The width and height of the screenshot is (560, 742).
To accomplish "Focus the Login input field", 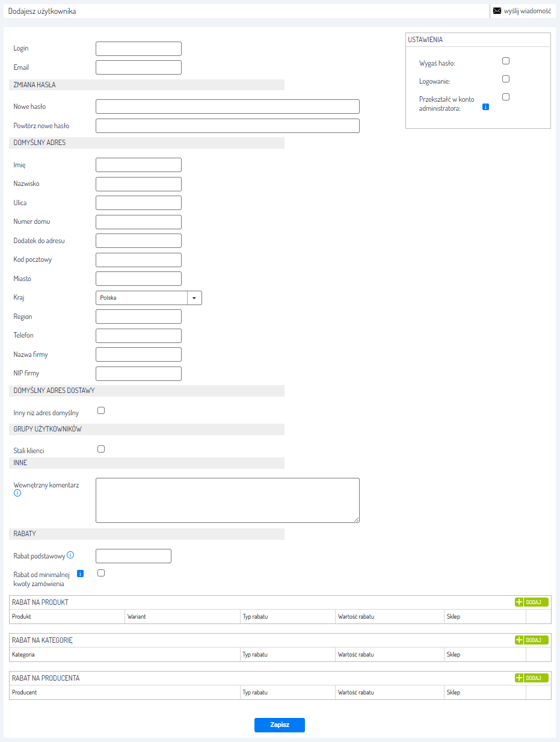I will [x=138, y=49].
